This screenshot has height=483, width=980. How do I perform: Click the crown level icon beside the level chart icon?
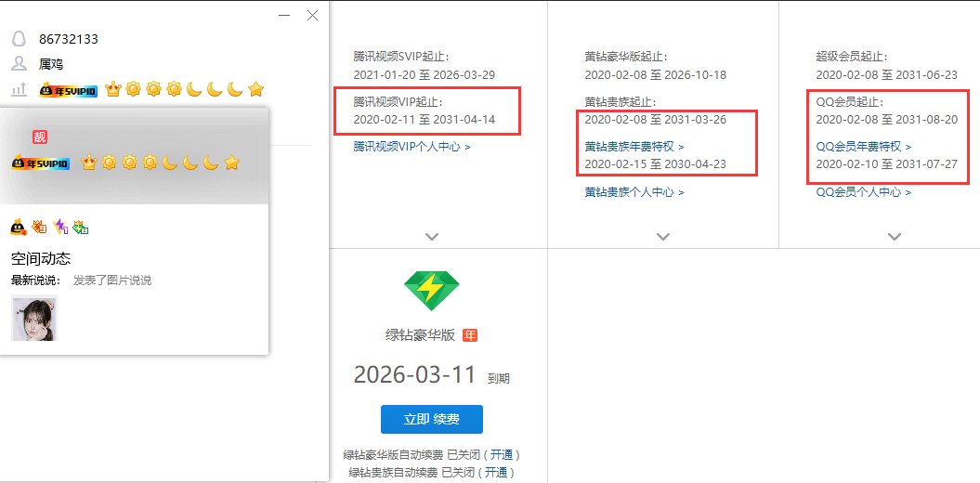click(112, 89)
